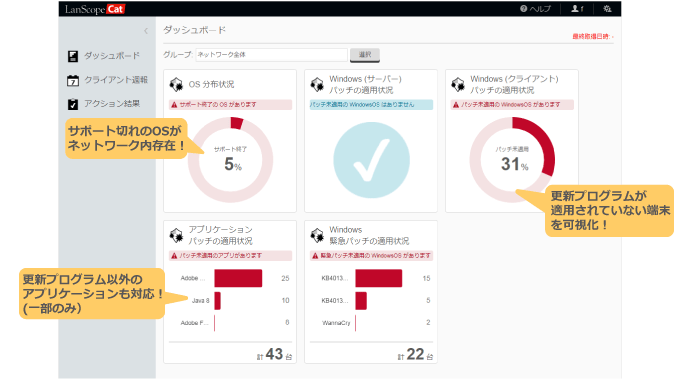680x380 pixels.
Task: Click the パッチ未適用 31% donut chart
Action: point(512,160)
